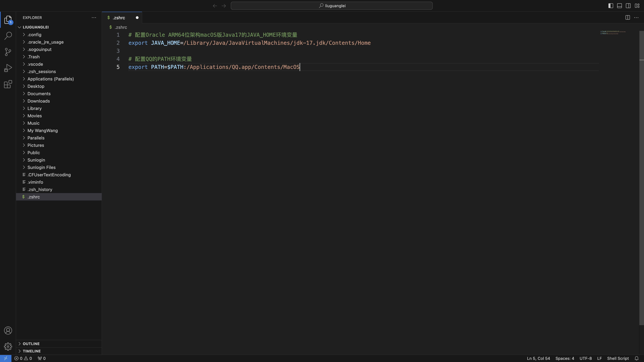The height and width of the screenshot is (362, 644).
Task: Click the 配置QQ的PATH环境变量 comment line
Action: coord(160,59)
